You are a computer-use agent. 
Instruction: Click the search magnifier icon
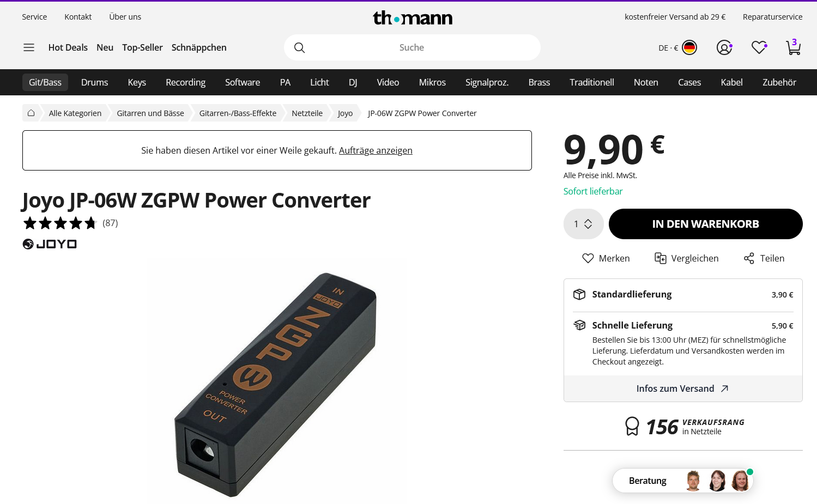tap(299, 47)
